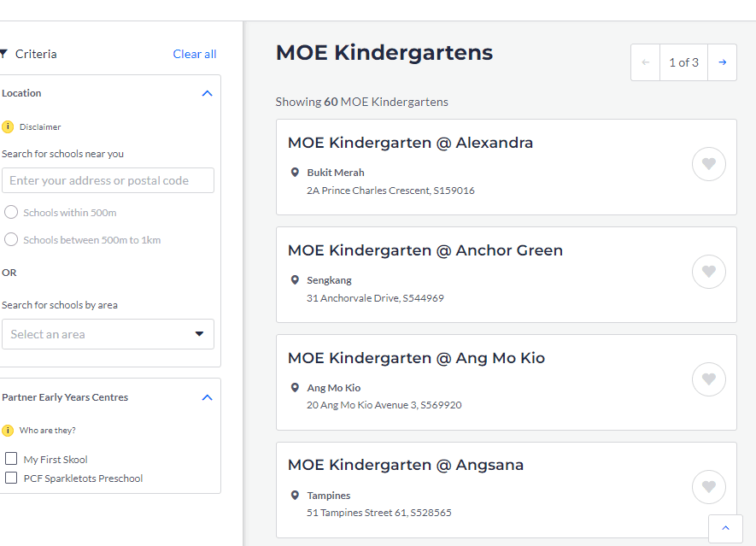Save MOE Kindergarten @ Ang Mo Kio heart
This screenshot has height=546, width=756.
coord(708,379)
